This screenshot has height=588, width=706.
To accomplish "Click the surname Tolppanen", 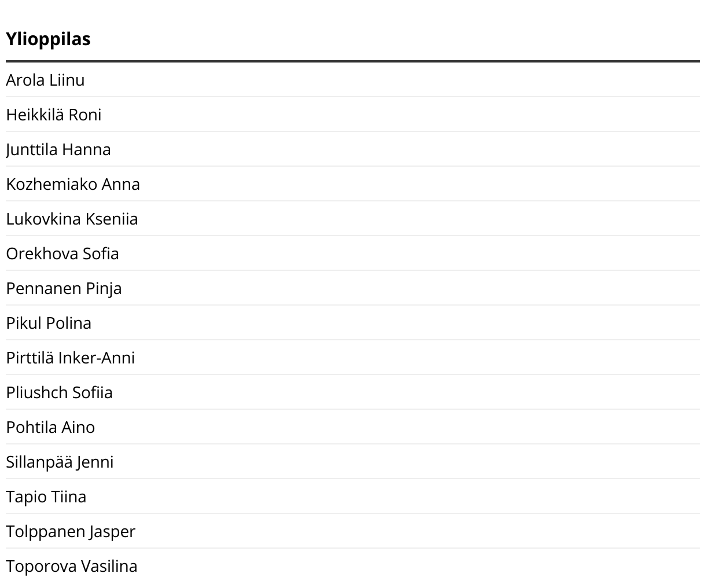I will 45,531.
